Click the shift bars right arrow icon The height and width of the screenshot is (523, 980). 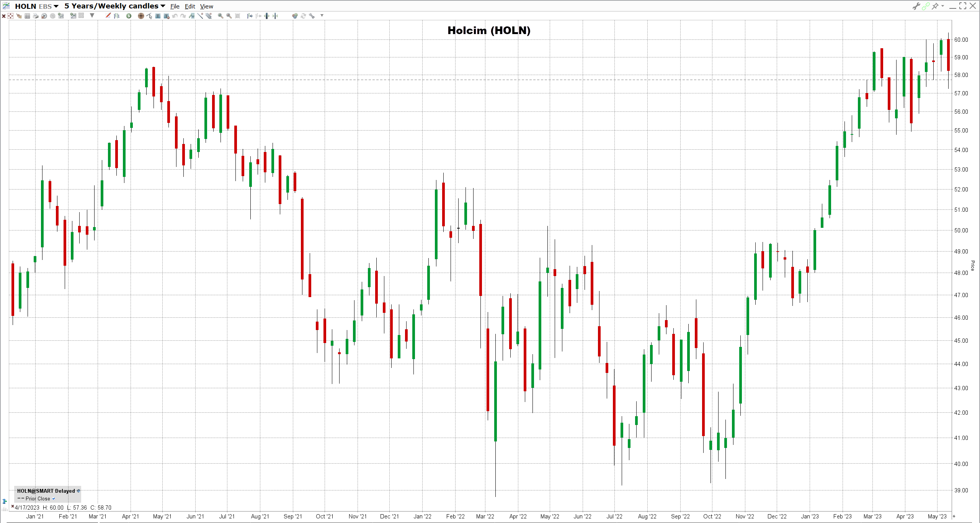[x=250, y=16]
